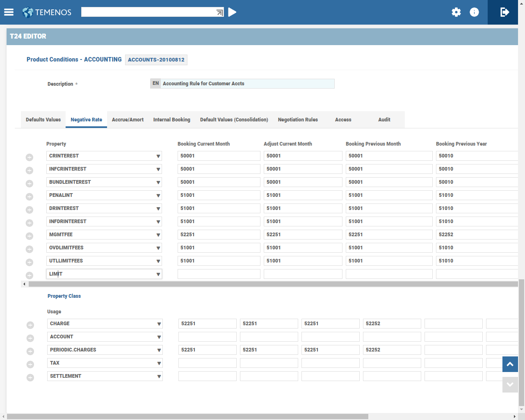
Task: Click the Property Class section link
Action: coord(64,296)
